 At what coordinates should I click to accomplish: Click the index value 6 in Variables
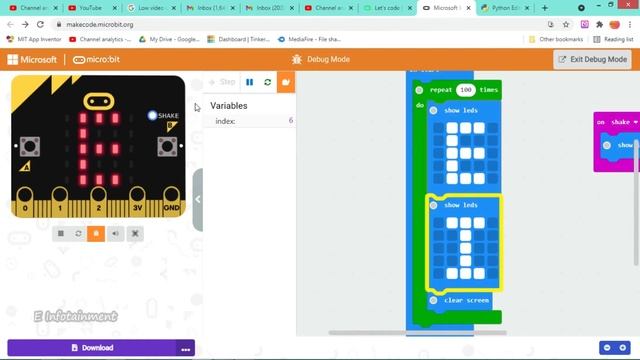click(291, 120)
